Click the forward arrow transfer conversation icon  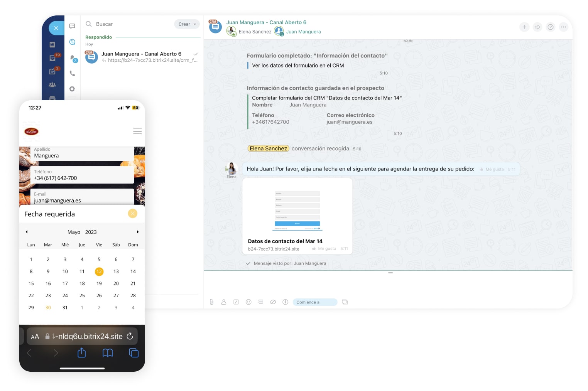pos(537,27)
